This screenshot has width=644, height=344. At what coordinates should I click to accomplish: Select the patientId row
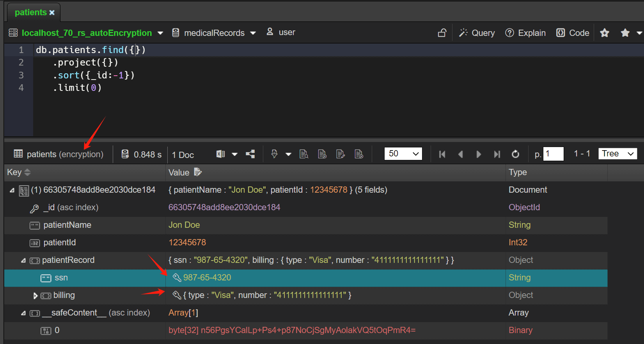point(306,243)
